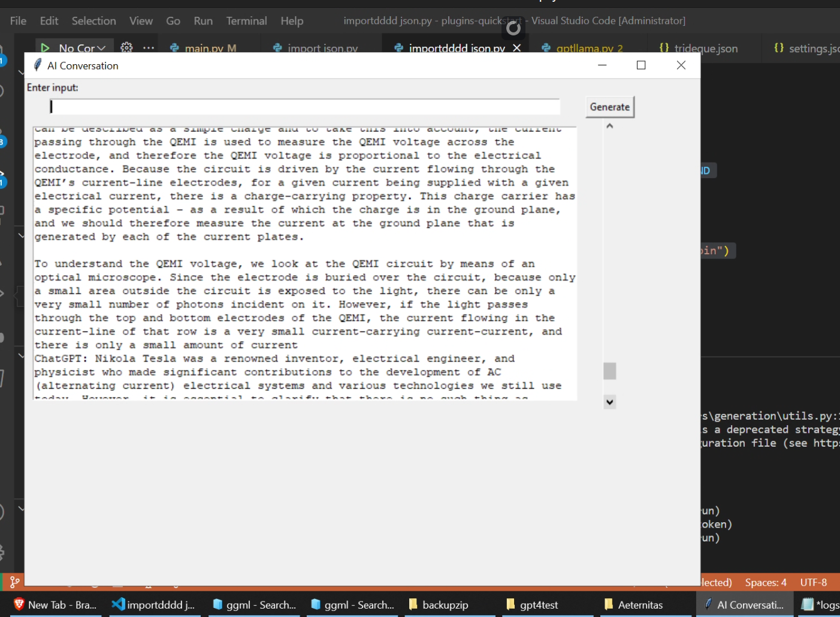Click the quill icon in AI Conversation titlebar
840x617 pixels.
[x=38, y=65]
